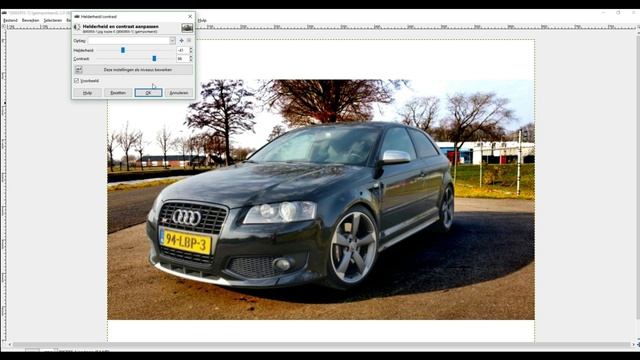
Task: Click scroll-left arrow on horizontal scrollbar
Action: pos(10,345)
